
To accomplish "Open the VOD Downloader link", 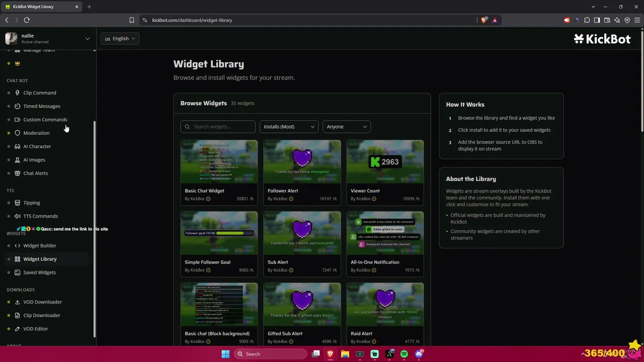I will (x=43, y=302).
